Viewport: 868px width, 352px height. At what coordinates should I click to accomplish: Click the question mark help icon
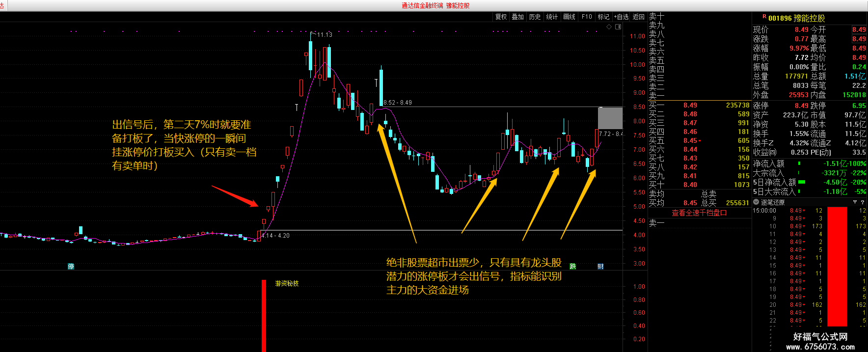tap(862, 202)
